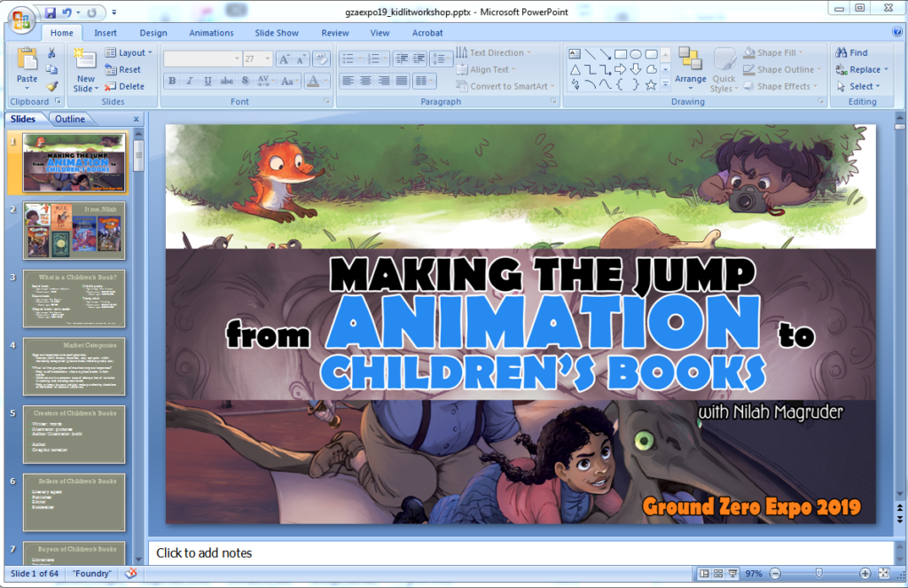Fit slide to current window

884,574
